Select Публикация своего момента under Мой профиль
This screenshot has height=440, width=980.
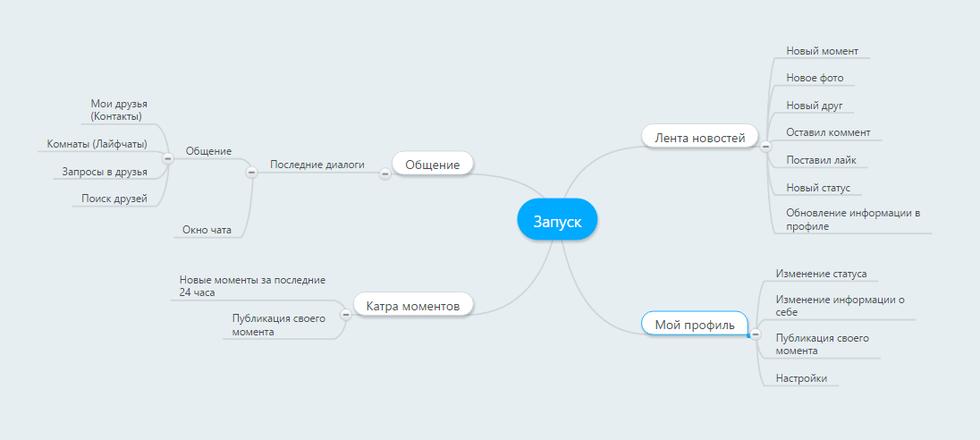tap(822, 344)
